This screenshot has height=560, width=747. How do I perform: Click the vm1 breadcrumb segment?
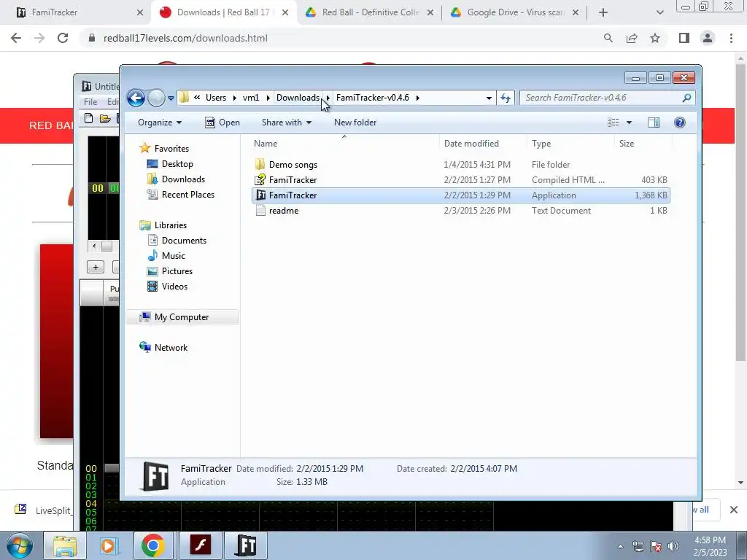pos(251,98)
